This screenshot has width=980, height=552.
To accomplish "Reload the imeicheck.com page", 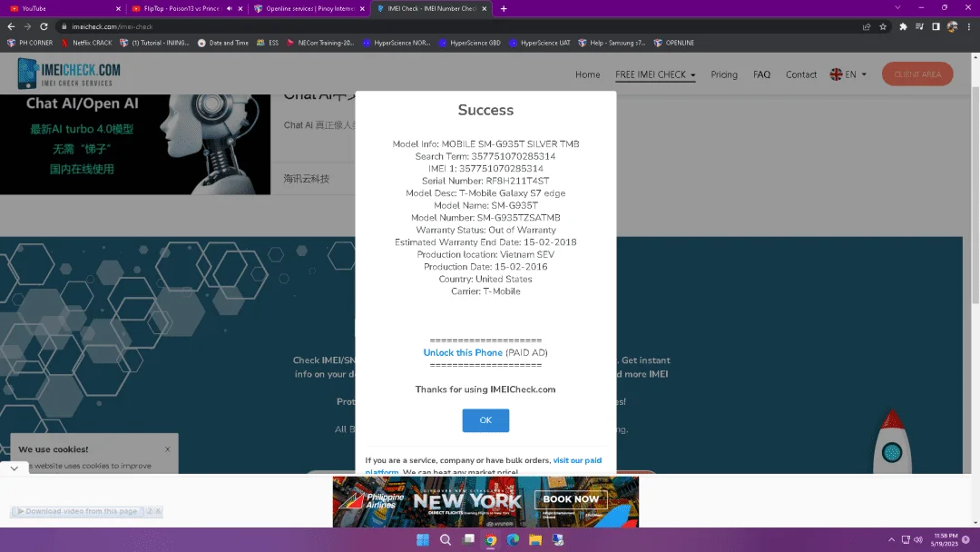I will (x=44, y=26).
